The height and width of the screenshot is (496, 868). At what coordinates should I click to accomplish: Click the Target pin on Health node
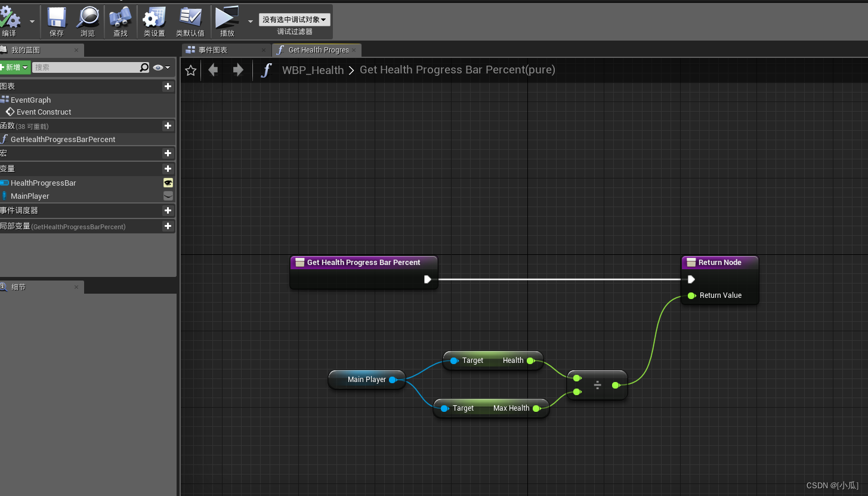click(x=455, y=361)
